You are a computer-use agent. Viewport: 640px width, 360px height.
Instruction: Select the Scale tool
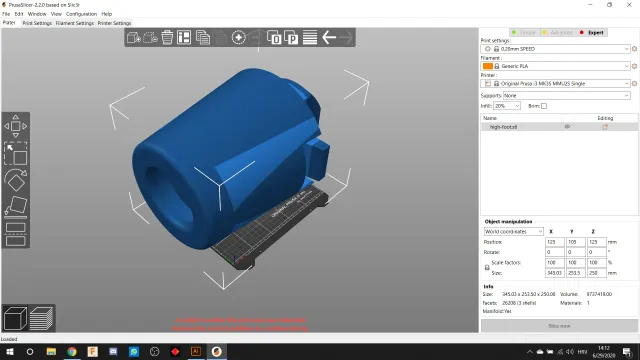[x=16, y=153]
